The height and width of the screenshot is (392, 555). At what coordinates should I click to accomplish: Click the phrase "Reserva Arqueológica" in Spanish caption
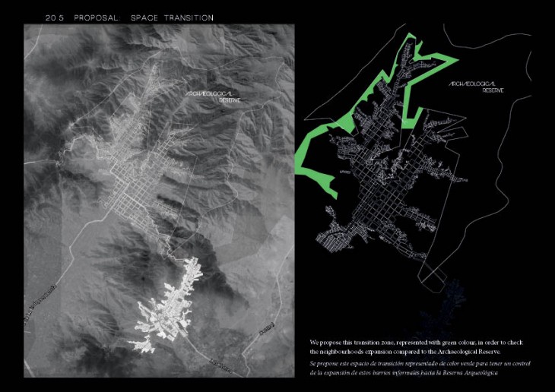478,374
